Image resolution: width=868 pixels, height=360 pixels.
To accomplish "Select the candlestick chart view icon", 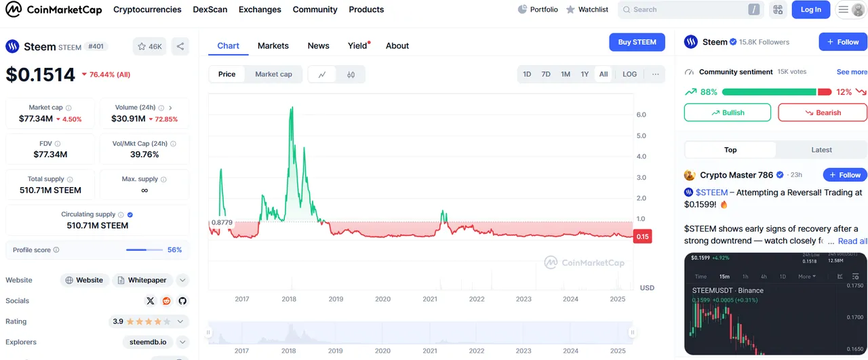I will [x=351, y=75].
